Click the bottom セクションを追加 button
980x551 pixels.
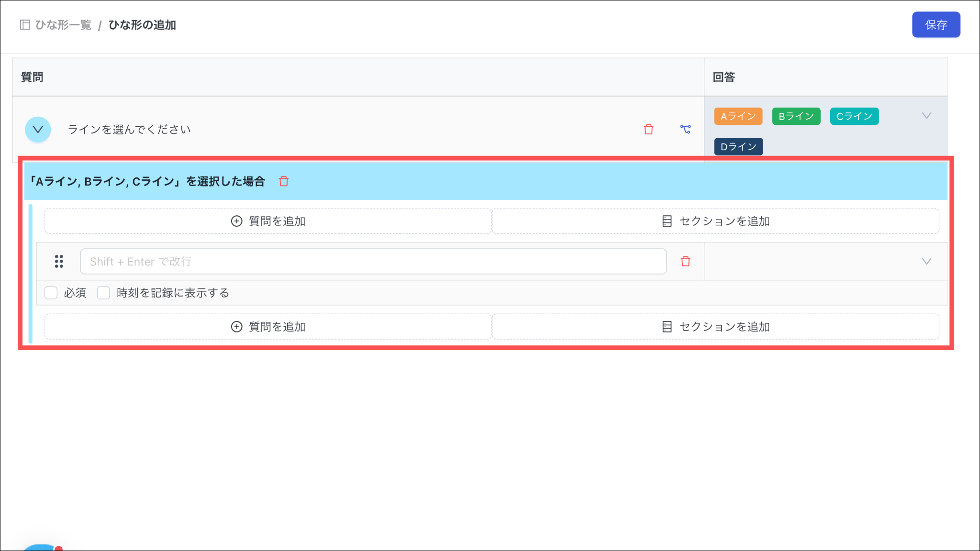715,327
